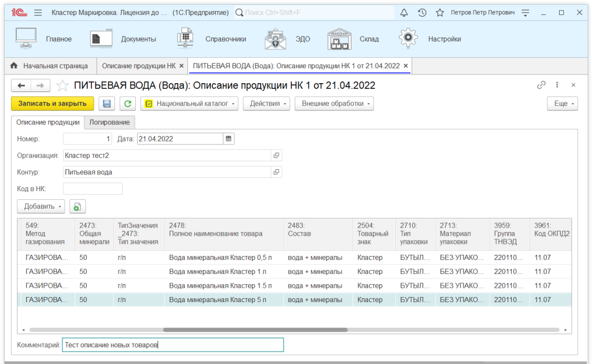The height and width of the screenshot is (364, 592).
Task: Open the Склад warehouse icon
Action: tap(339, 39)
